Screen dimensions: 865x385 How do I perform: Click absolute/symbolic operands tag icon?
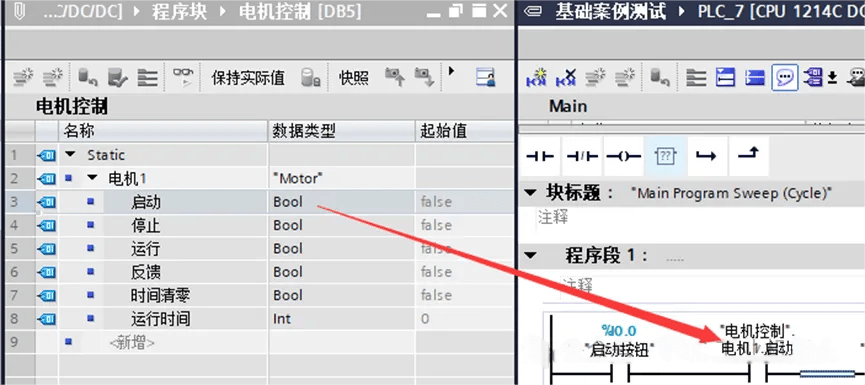coord(814,77)
